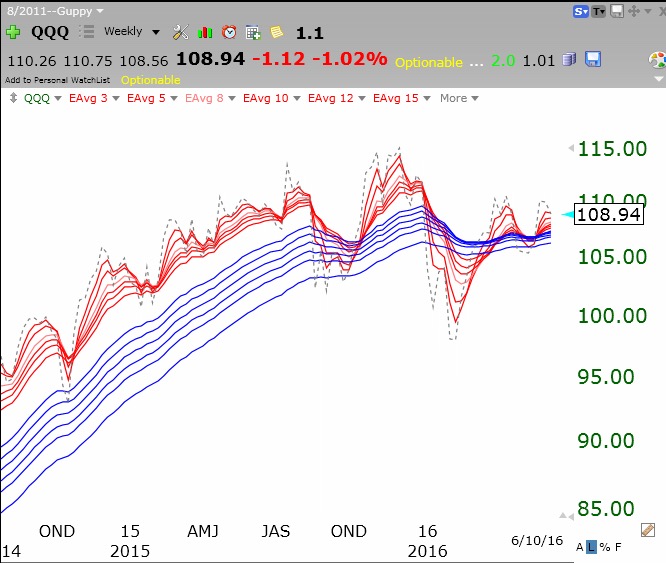
Task: Select the ruler drawing tool icon
Action: click(648, 530)
